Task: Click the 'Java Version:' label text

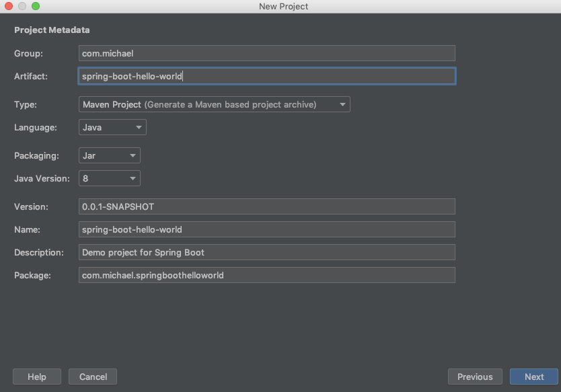Action: (x=42, y=178)
